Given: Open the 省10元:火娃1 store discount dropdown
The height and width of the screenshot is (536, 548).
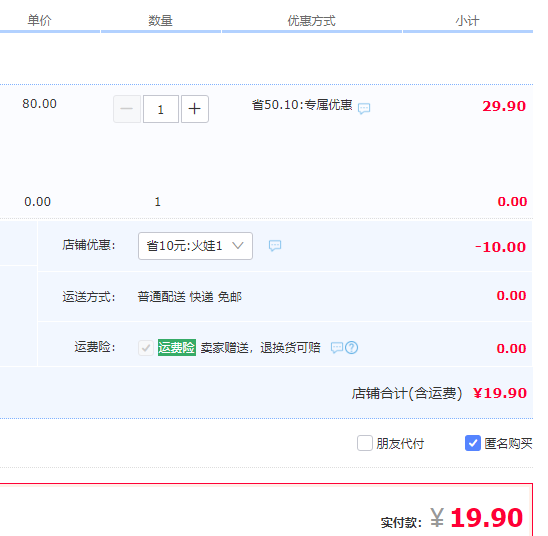Looking at the screenshot, I should (195, 246).
